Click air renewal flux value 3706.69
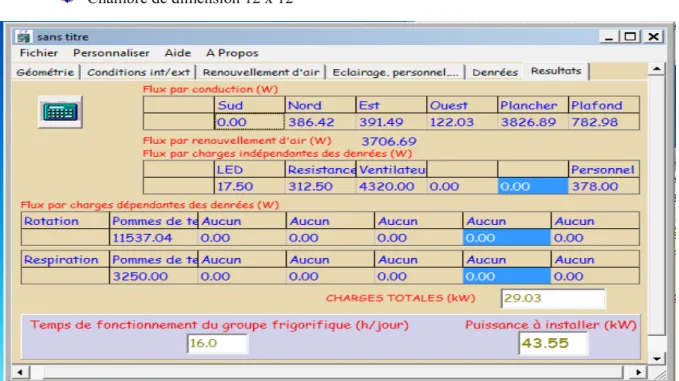 click(x=389, y=141)
